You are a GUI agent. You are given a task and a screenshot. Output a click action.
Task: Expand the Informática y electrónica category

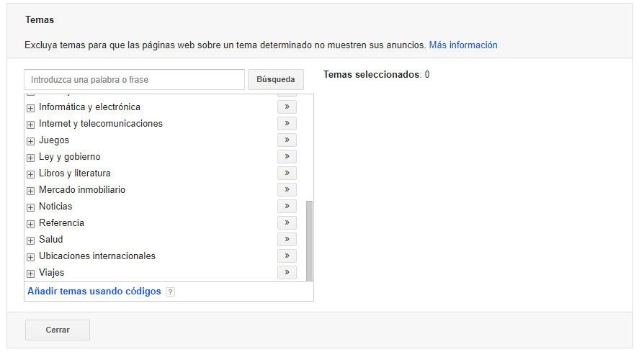tap(31, 108)
